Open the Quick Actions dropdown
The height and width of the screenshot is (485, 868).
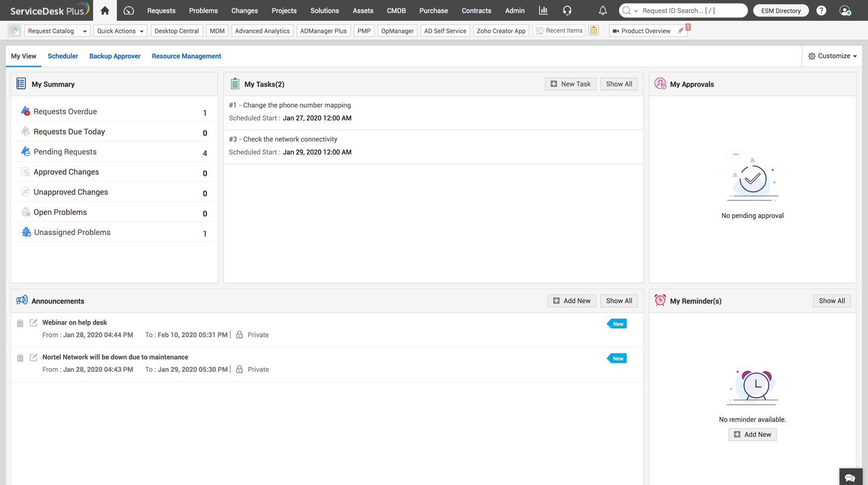pyautogui.click(x=120, y=31)
